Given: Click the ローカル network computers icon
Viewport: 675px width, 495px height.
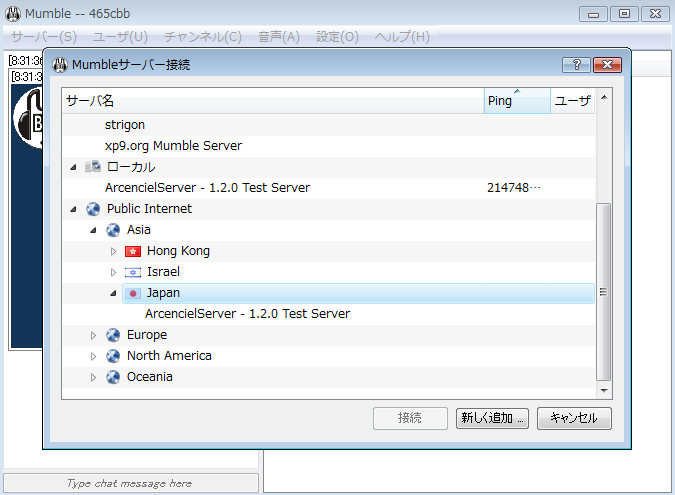Looking at the screenshot, I should pyautogui.click(x=93, y=167).
